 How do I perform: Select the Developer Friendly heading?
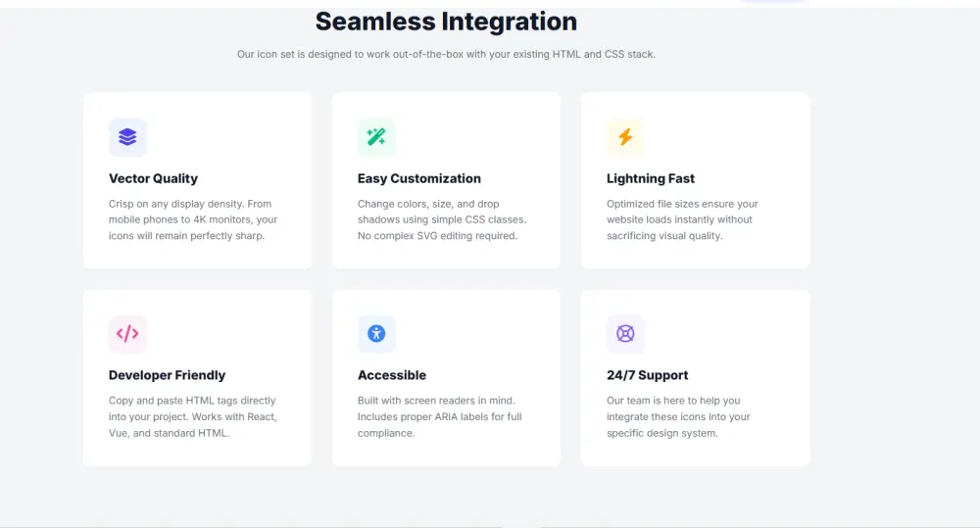coord(167,375)
